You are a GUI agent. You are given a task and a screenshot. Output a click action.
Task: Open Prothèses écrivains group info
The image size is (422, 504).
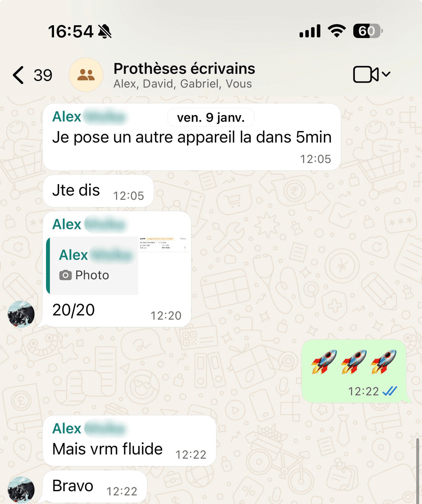pos(184,68)
